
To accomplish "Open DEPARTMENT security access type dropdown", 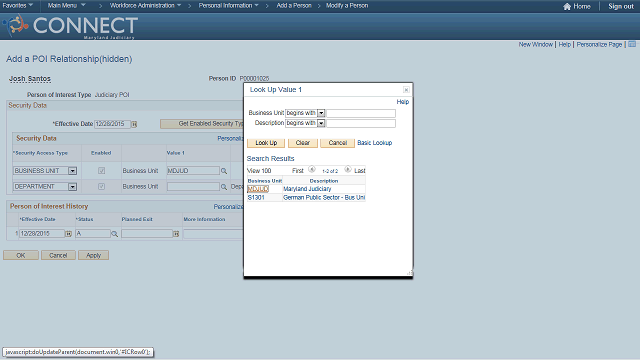I will coord(72,187).
